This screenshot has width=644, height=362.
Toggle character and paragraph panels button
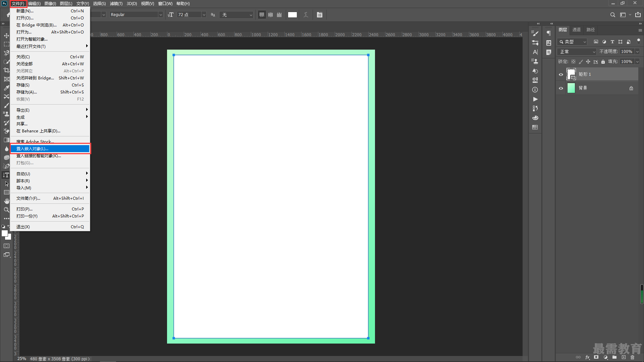320,15
